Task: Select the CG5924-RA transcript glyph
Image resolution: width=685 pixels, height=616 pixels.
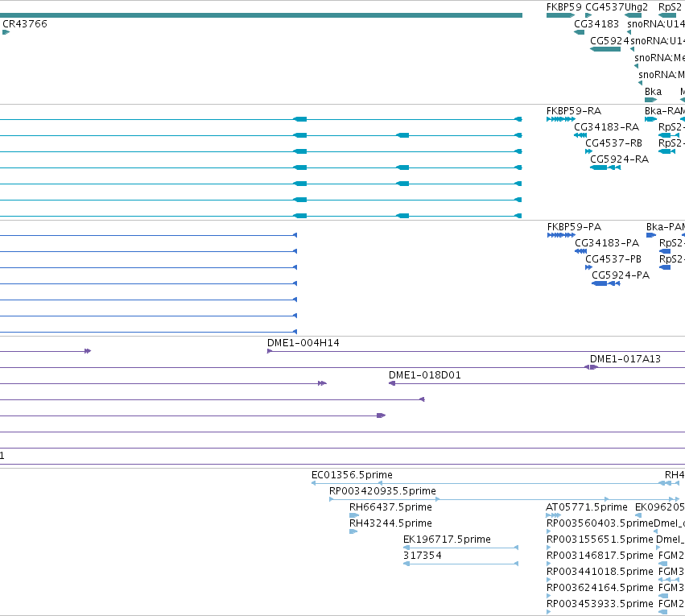Action: click(x=605, y=167)
